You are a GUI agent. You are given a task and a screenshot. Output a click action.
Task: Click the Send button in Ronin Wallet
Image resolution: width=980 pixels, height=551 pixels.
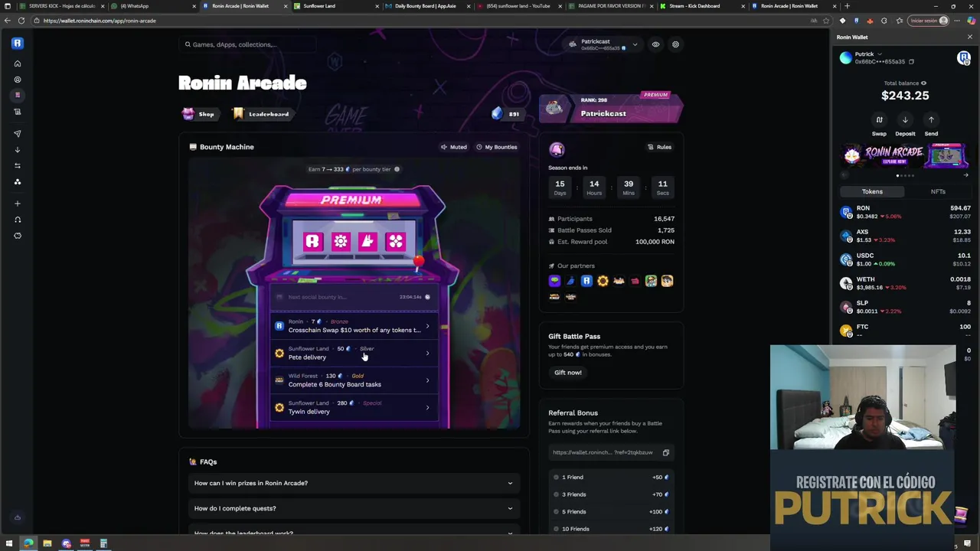click(931, 125)
